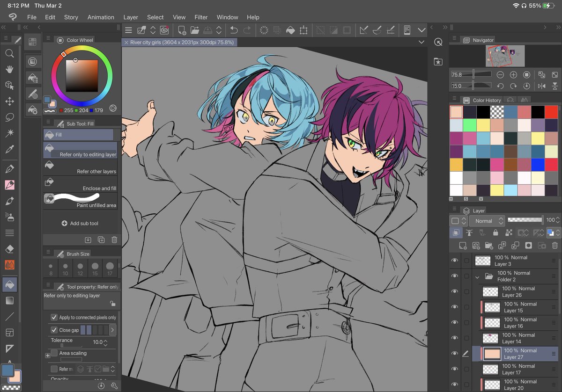This screenshot has height=392, width=562.
Task: Switch to River city girls canvas tab
Action: 179,42
